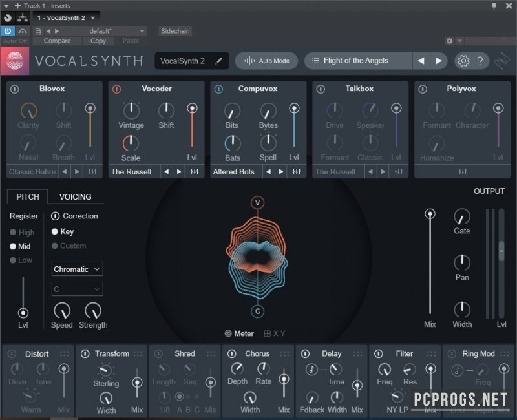517x420 pixels.
Task: Switch to the PITCH tab
Action: pos(28,197)
